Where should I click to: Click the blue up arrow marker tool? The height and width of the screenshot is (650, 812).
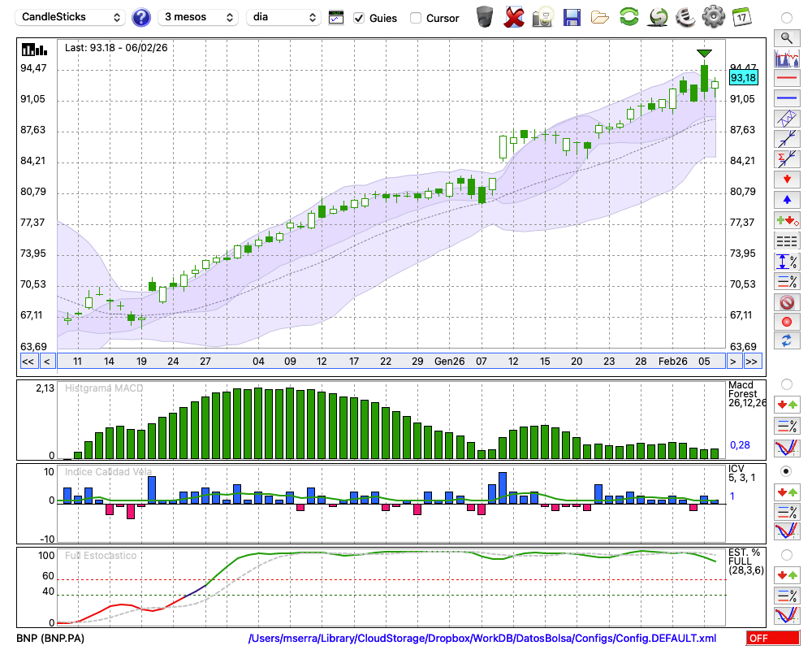tap(786, 199)
